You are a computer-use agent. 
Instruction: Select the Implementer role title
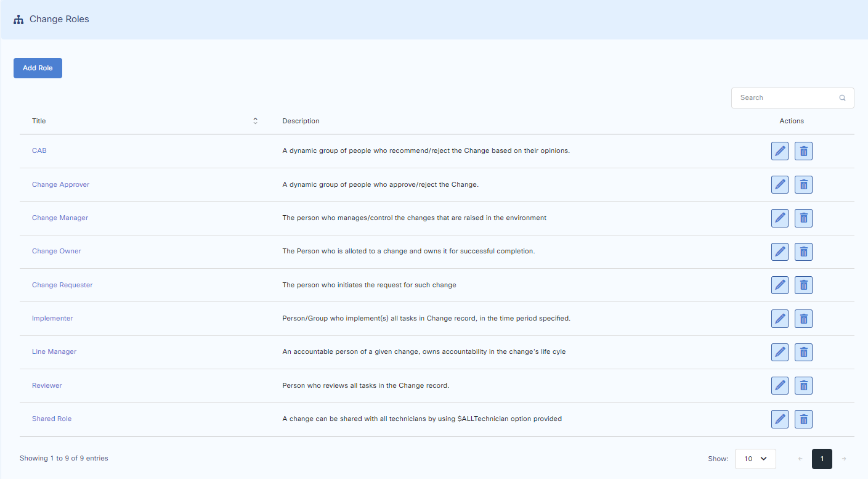pyautogui.click(x=52, y=318)
